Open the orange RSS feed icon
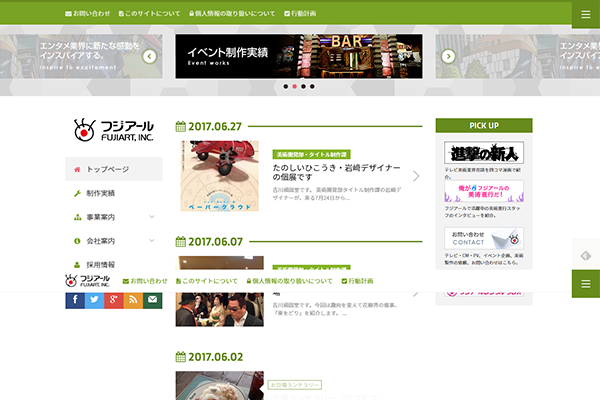The width and height of the screenshot is (600, 400). click(133, 300)
